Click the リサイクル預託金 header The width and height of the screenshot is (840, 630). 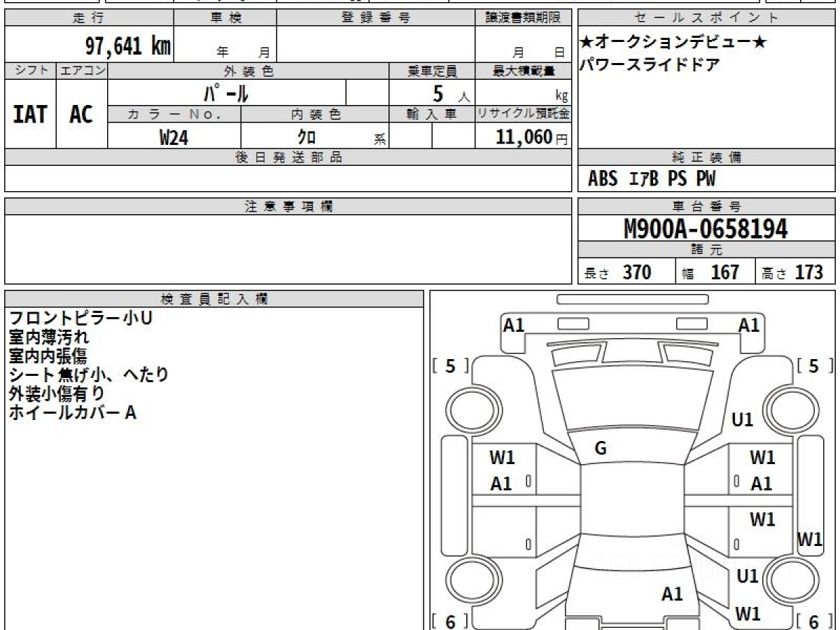523,114
